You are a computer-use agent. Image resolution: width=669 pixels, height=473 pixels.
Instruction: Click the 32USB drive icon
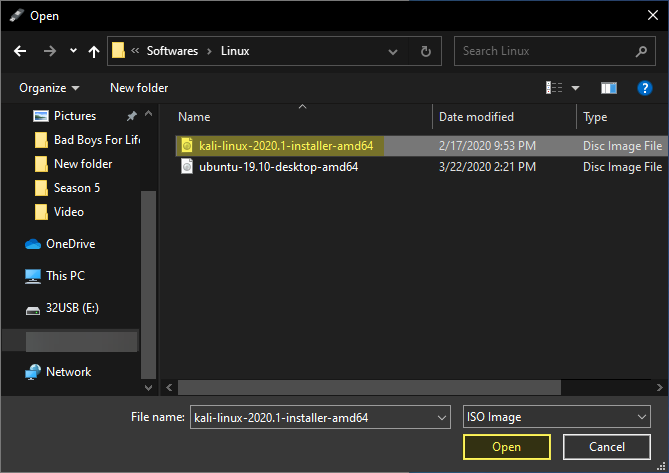tap(33, 310)
